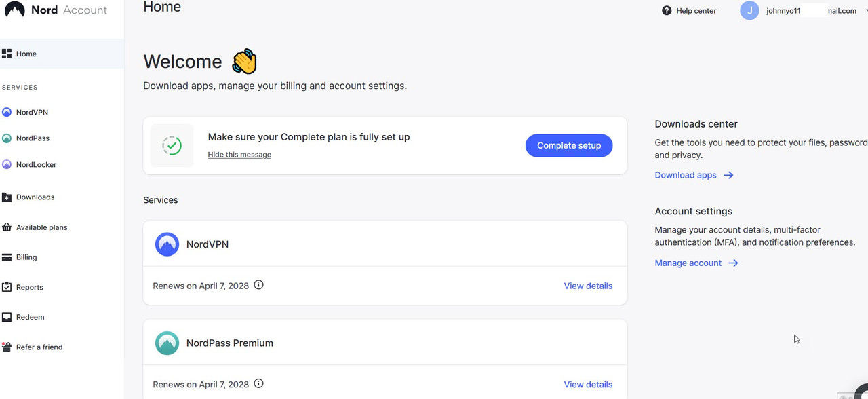Open Refer a friend page
This screenshot has height=399, width=868.
tap(39, 347)
